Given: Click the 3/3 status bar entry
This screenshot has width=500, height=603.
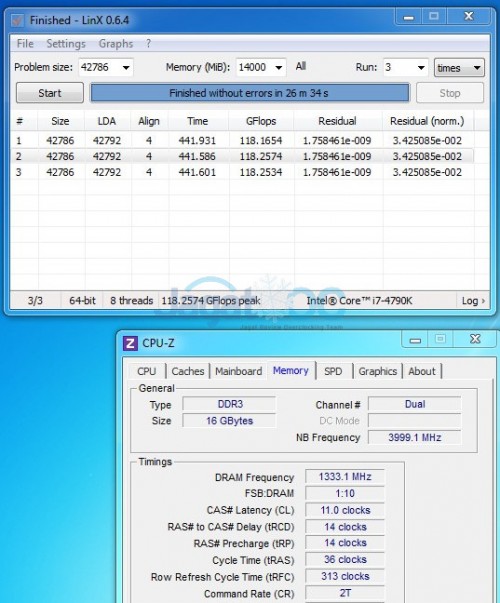Looking at the screenshot, I should pyautogui.click(x=35, y=301).
